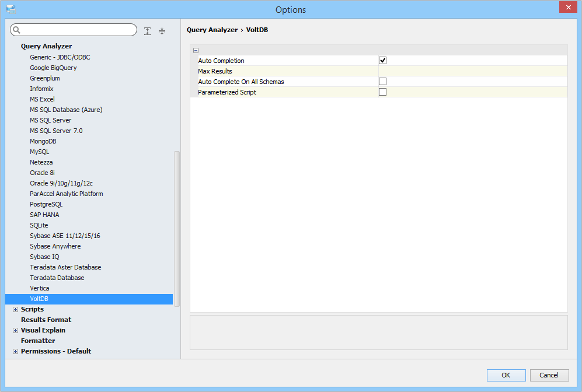Click the Options window app icon

(11, 9)
